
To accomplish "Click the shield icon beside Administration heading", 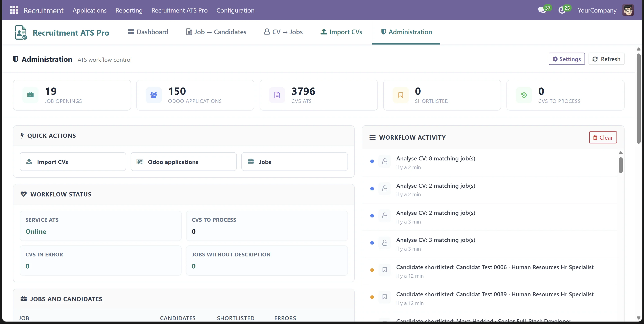I will click(x=15, y=59).
